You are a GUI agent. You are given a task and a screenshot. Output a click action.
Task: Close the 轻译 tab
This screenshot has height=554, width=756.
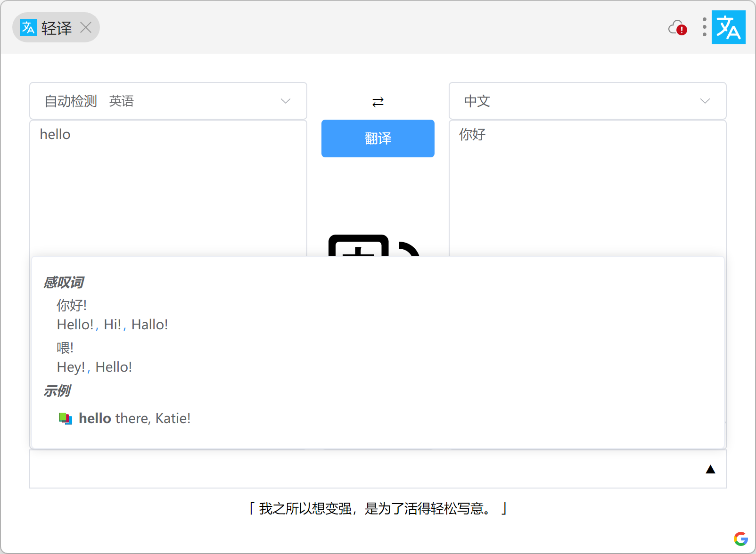click(86, 28)
